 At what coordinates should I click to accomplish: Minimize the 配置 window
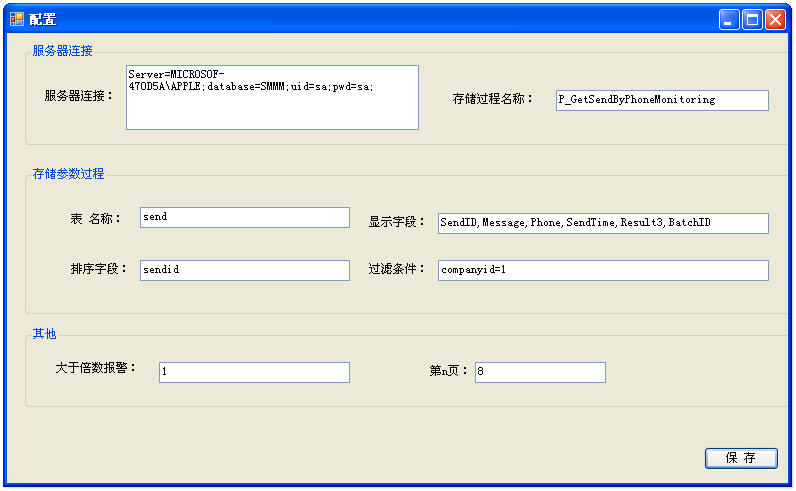729,20
